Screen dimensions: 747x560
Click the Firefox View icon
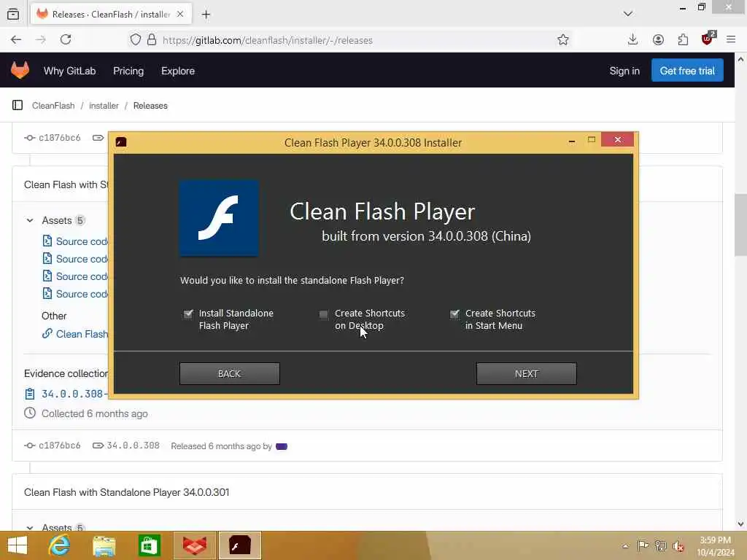point(13,14)
